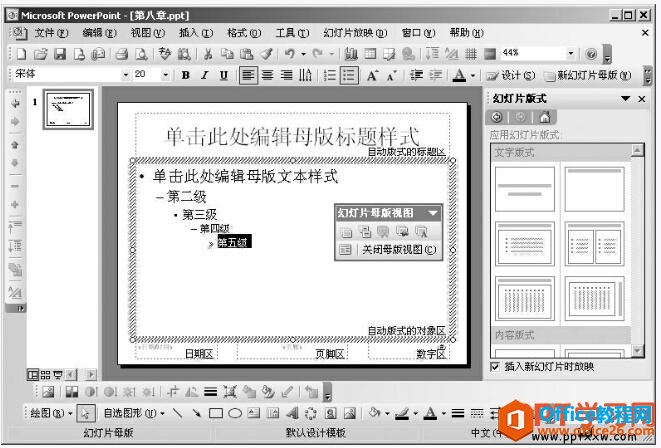The height and width of the screenshot is (448, 661).
Task: Open the 工具 Tools menu
Action: [292, 33]
